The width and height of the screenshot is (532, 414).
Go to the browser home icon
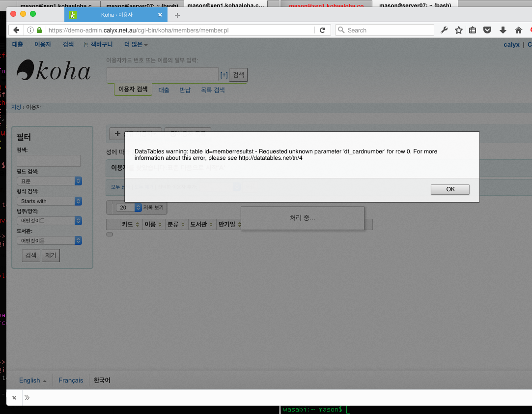point(518,30)
